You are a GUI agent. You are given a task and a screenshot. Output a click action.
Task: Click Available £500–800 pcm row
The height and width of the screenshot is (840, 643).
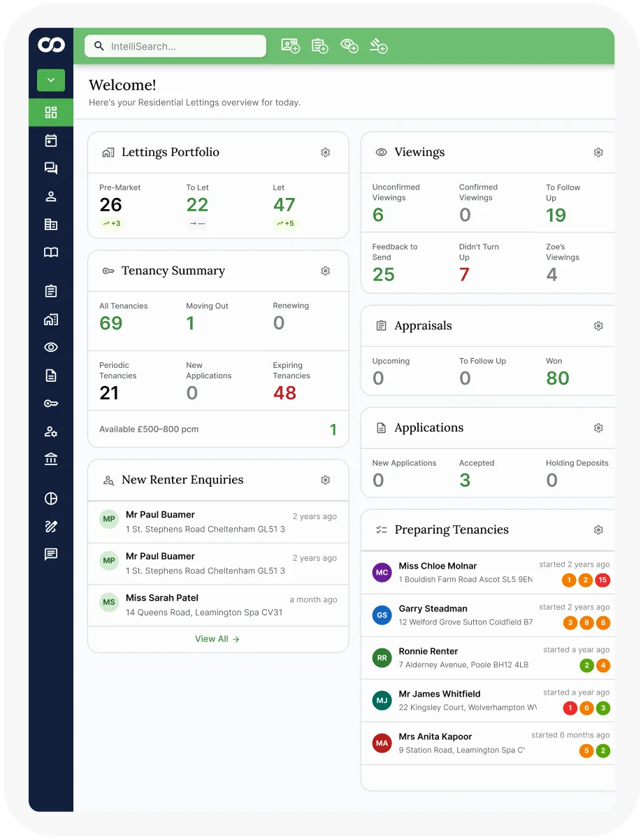pyautogui.click(x=218, y=429)
